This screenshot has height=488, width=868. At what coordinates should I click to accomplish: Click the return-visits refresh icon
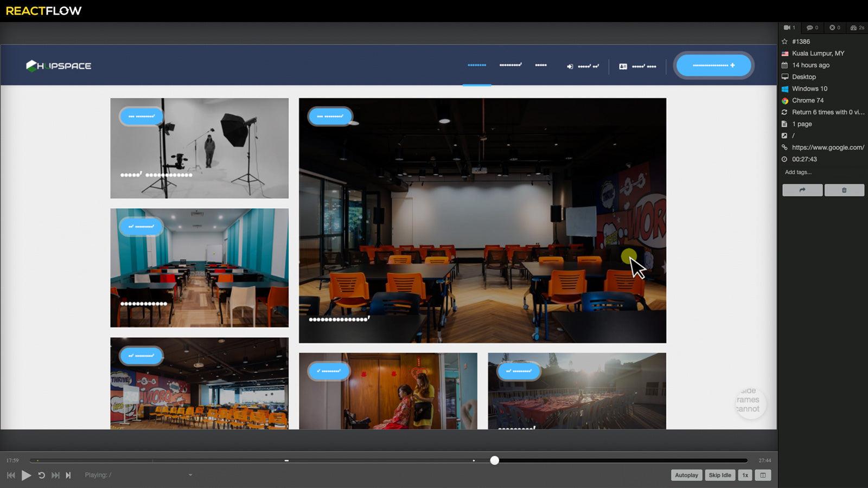[785, 112]
